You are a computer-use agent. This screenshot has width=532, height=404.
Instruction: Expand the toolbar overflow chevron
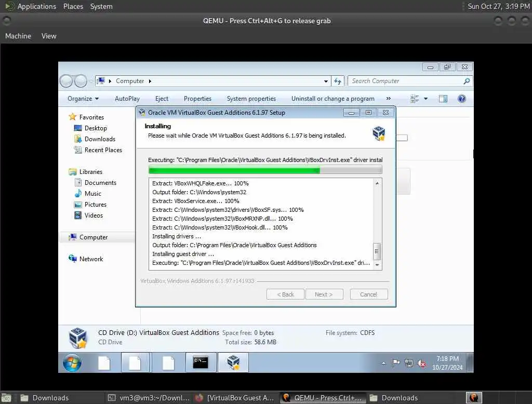[x=389, y=98]
